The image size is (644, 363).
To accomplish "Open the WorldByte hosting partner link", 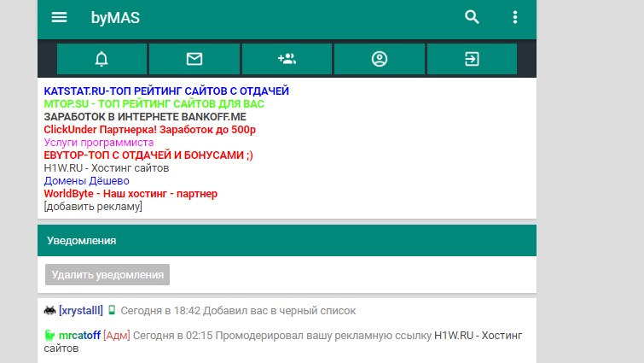I will (130, 193).
